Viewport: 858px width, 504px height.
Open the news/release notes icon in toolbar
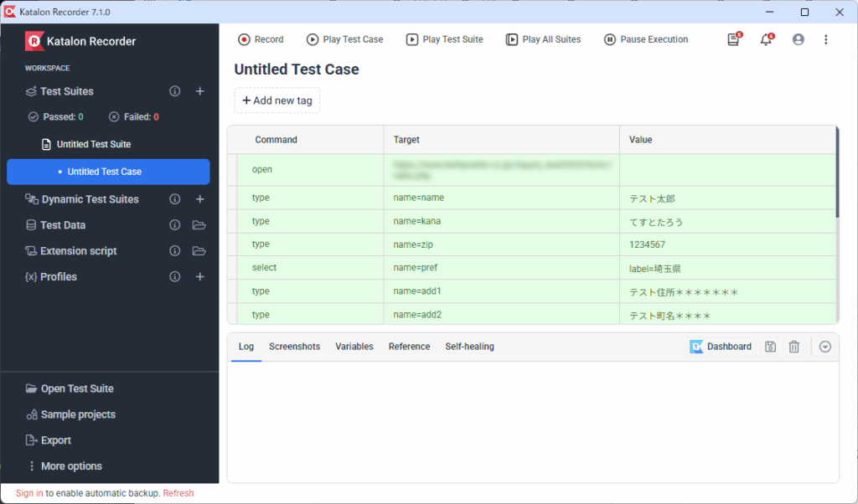tap(734, 39)
